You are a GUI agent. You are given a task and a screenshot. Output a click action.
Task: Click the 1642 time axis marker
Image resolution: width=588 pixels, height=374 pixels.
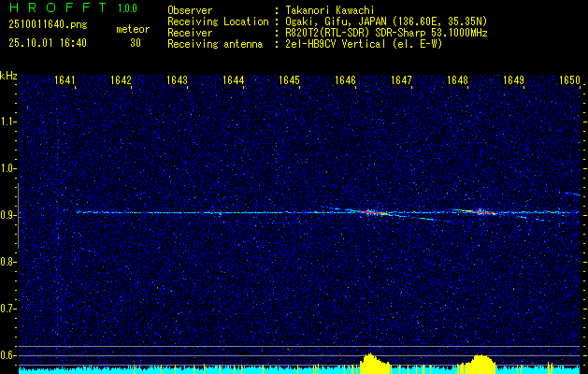point(121,79)
